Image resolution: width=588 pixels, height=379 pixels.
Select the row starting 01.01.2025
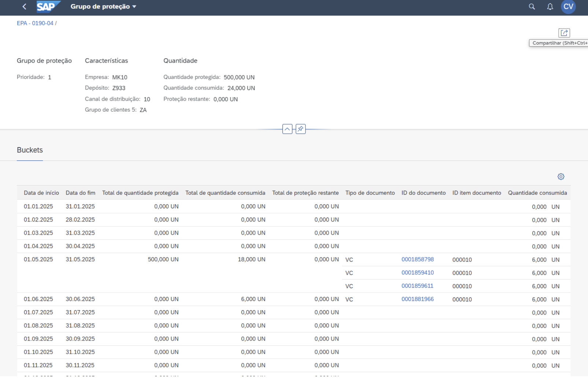pos(293,207)
